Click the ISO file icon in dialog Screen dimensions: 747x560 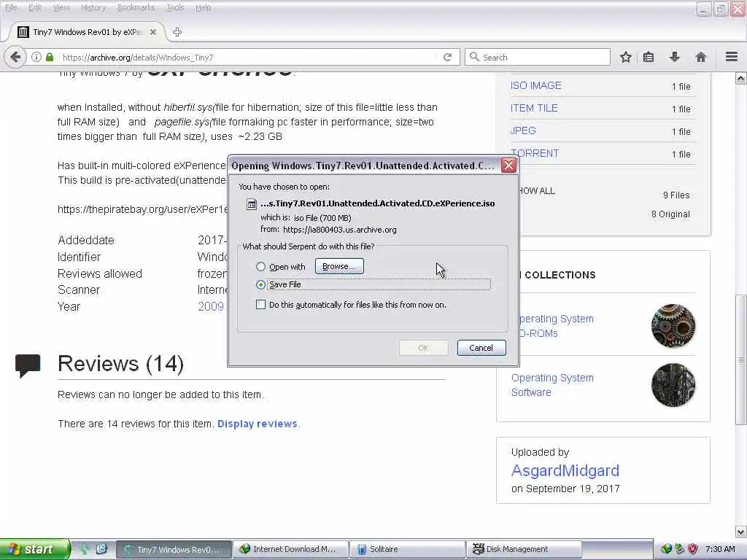[251, 204]
